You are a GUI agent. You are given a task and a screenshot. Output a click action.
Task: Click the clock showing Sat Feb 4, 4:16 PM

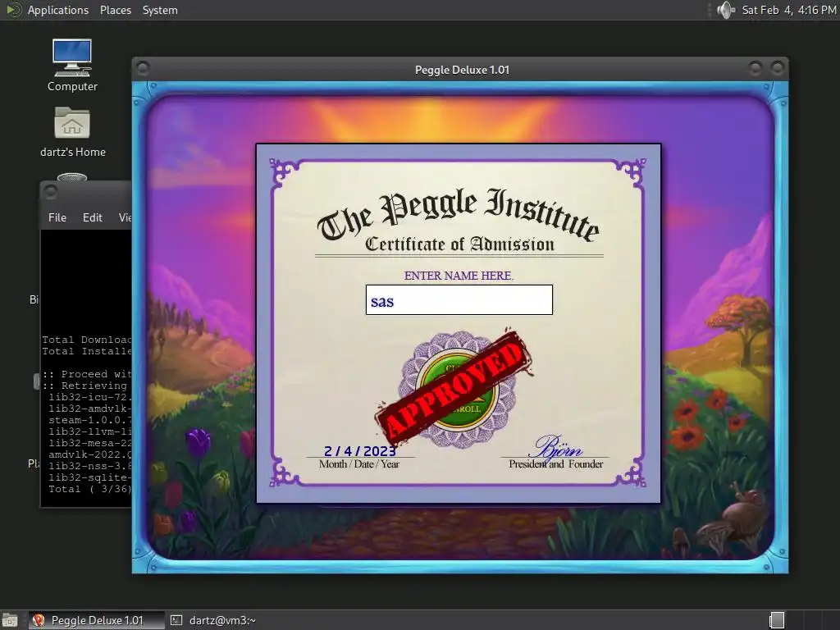[788, 10]
